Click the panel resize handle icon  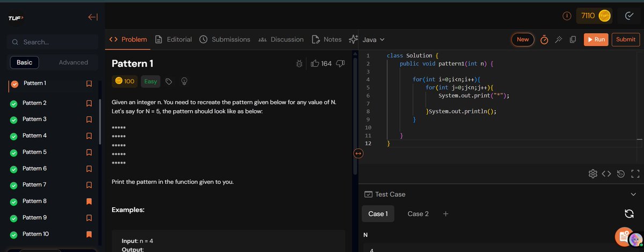pyautogui.click(x=358, y=154)
